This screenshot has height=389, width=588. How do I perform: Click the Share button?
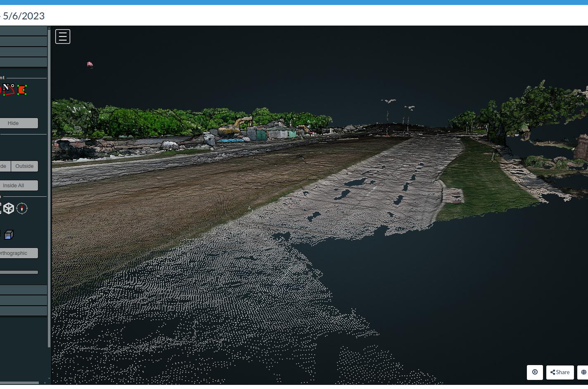click(560, 372)
